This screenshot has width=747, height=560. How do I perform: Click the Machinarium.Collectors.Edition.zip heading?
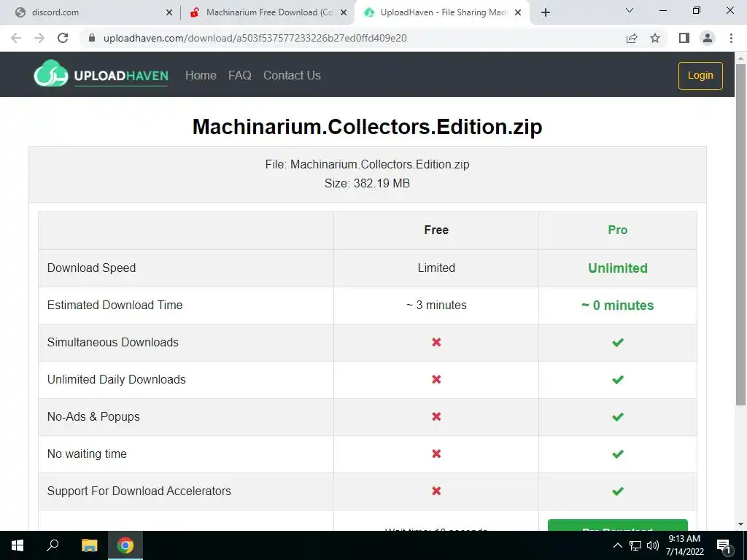[x=368, y=127]
